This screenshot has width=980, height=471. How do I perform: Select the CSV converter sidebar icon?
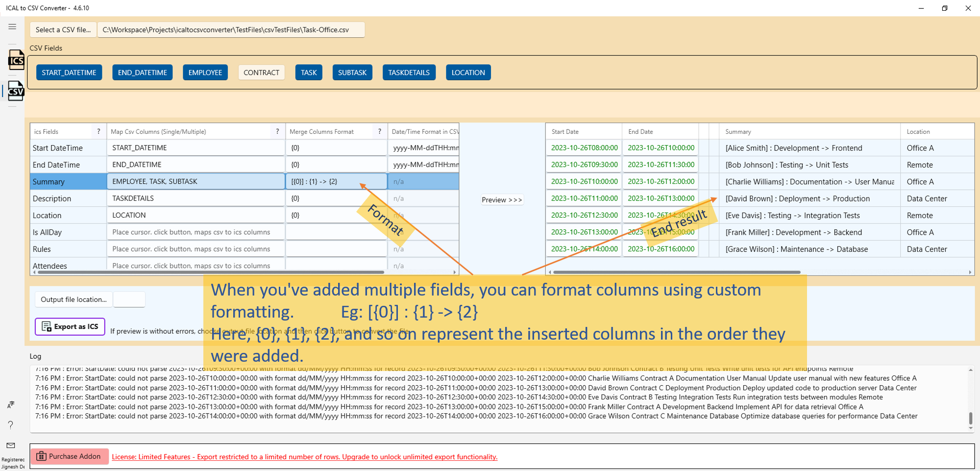[x=16, y=91]
